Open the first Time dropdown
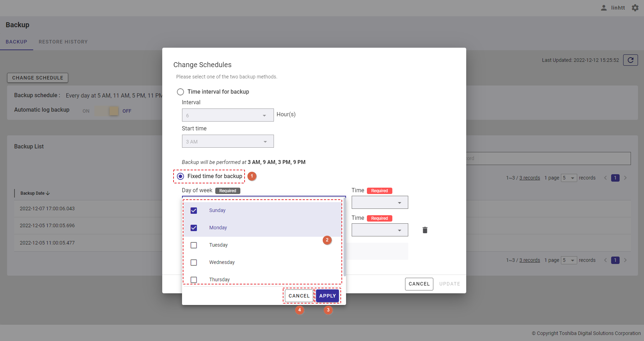644x341 pixels. pos(380,202)
